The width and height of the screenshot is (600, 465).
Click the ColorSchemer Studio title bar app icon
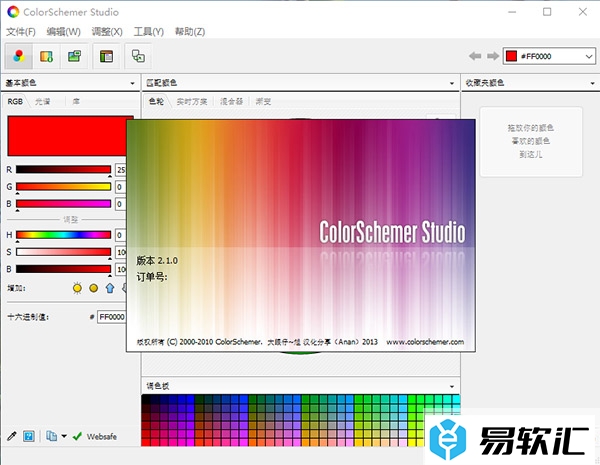coord(13,12)
